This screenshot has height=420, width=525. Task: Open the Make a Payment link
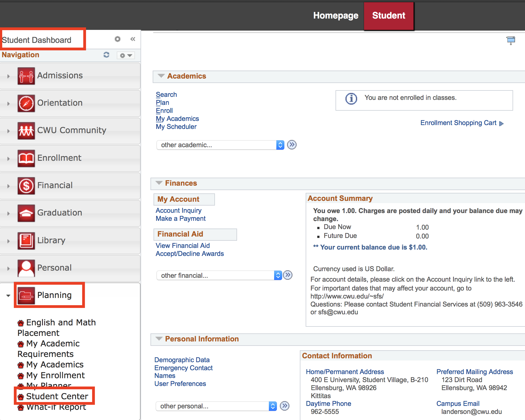[x=181, y=219]
